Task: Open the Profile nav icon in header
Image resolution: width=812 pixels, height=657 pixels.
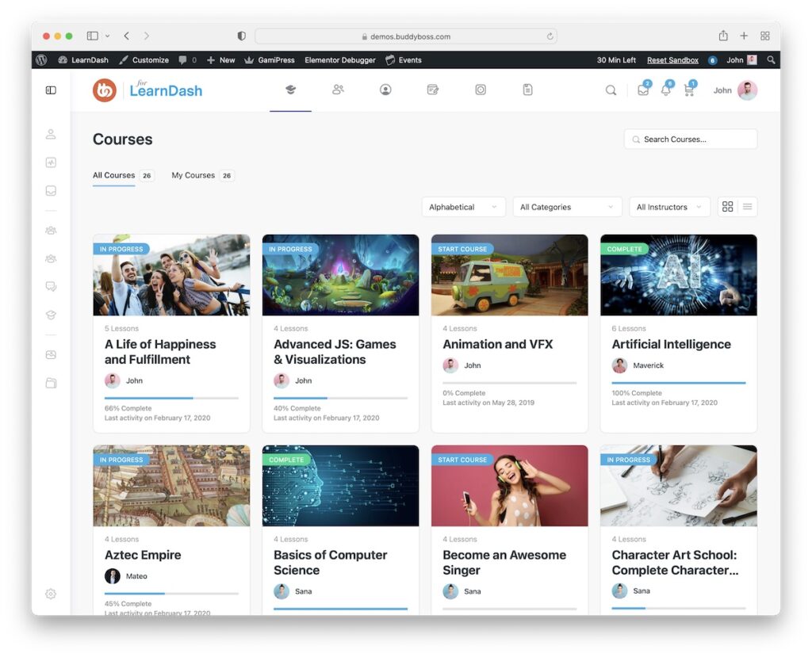Action: coord(385,90)
